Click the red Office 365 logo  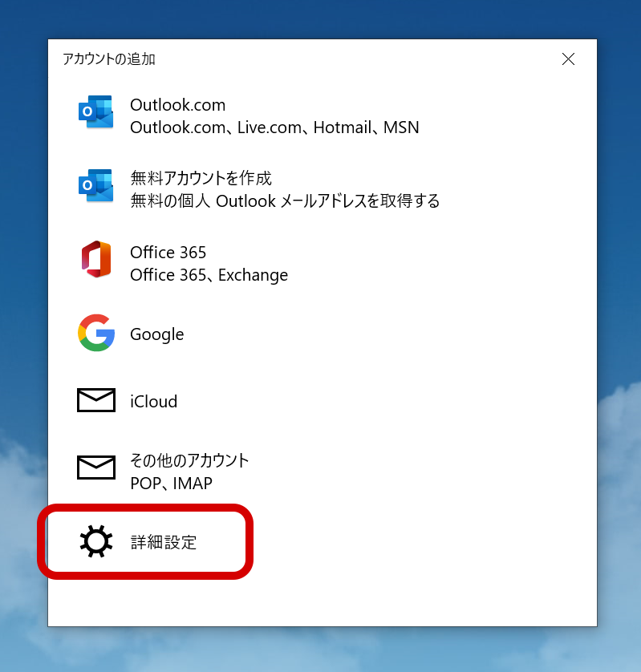point(95,259)
